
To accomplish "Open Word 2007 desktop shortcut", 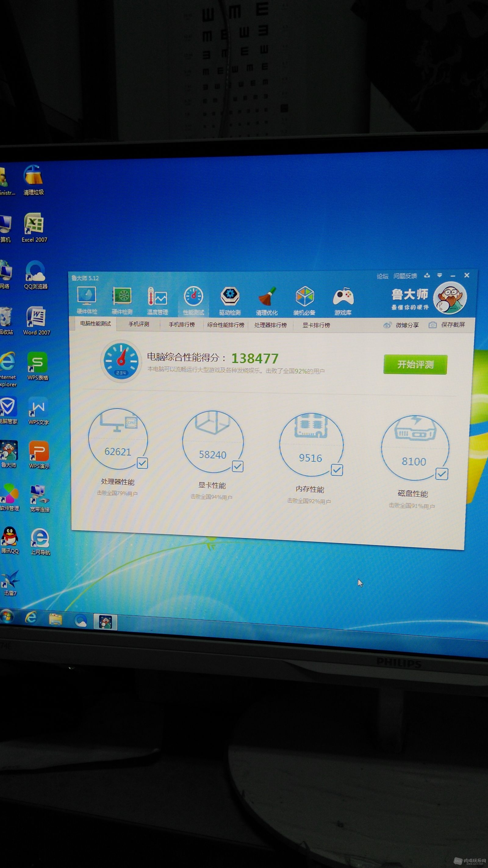I will [36, 321].
